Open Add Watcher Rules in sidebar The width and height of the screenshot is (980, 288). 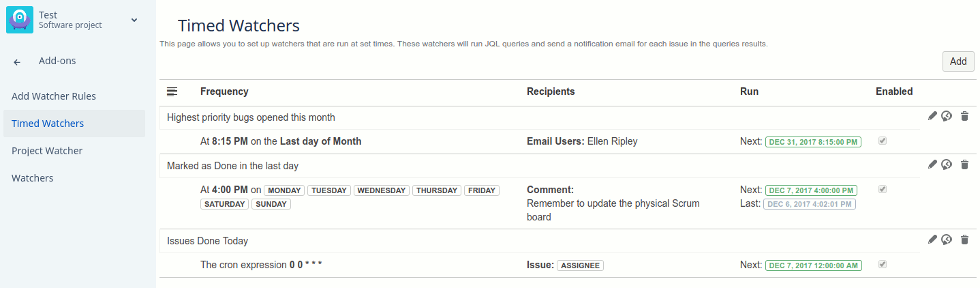pyautogui.click(x=54, y=96)
